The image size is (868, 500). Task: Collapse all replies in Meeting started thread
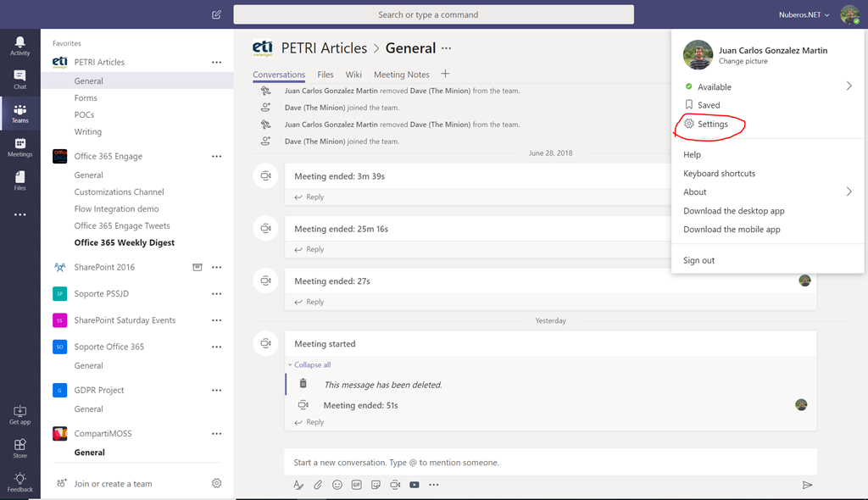312,365
